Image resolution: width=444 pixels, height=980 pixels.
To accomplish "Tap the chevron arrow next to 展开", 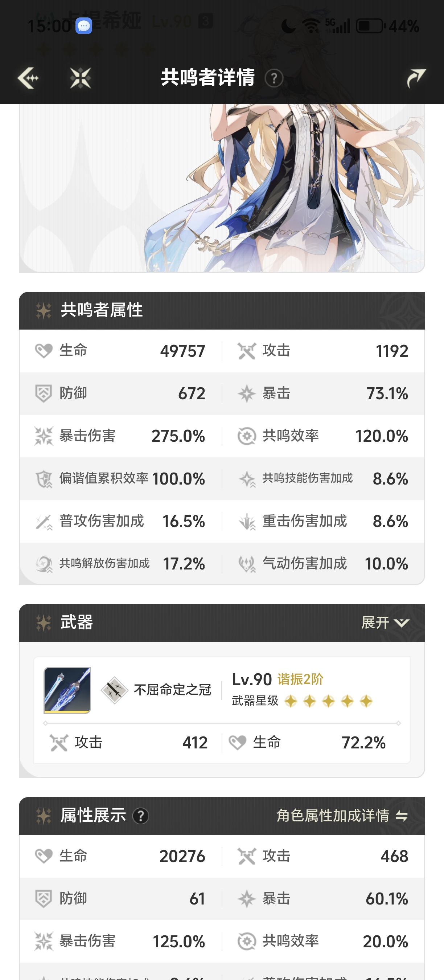I will click(x=402, y=623).
